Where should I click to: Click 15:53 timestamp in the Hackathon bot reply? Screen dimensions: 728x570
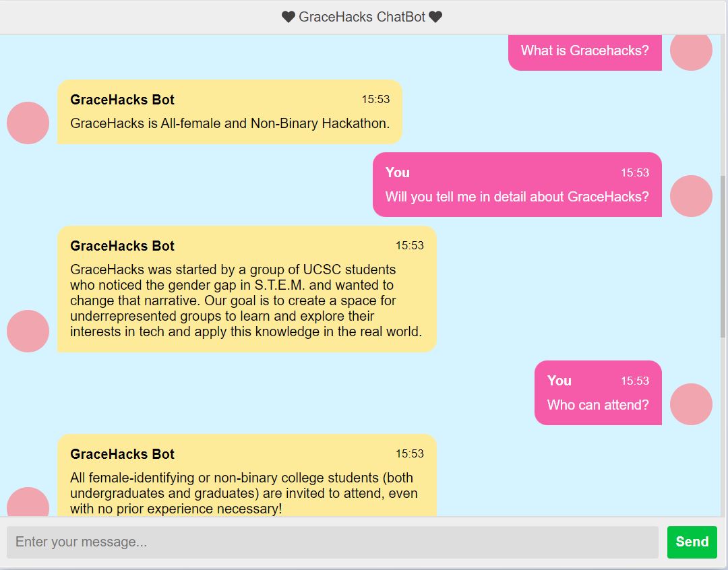[x=375, y=99]
